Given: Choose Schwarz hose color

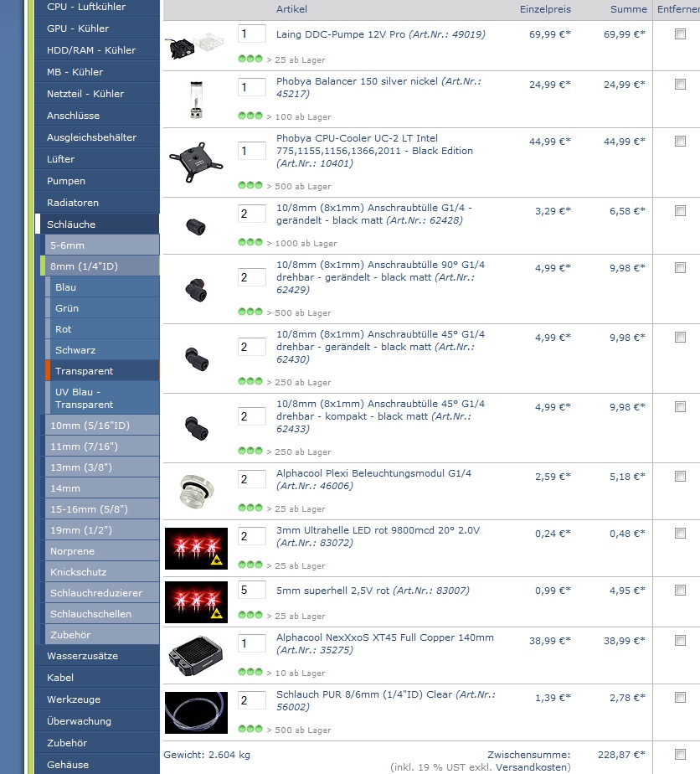Looking at the screenshot, I should tap(102, 350).
